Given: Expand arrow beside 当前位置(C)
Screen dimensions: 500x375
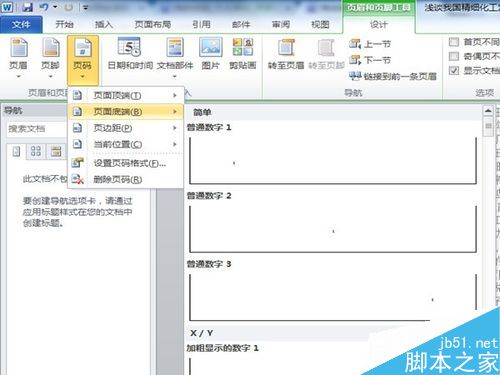Looking at the screenshot, I should [175, 144].
